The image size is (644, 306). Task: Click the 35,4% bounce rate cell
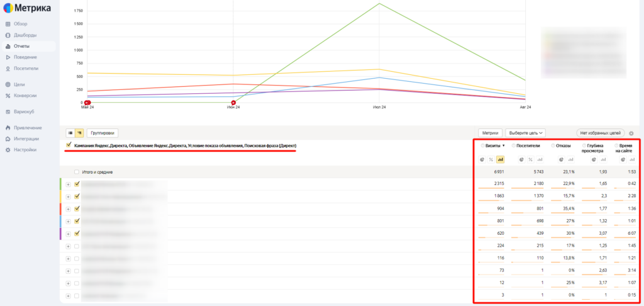pos(569,209)
